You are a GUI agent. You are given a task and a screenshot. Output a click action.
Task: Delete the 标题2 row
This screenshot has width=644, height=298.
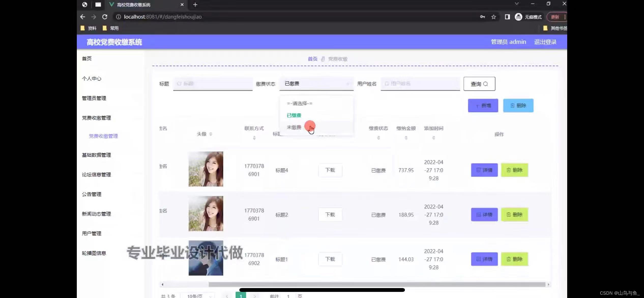point(515,215)
